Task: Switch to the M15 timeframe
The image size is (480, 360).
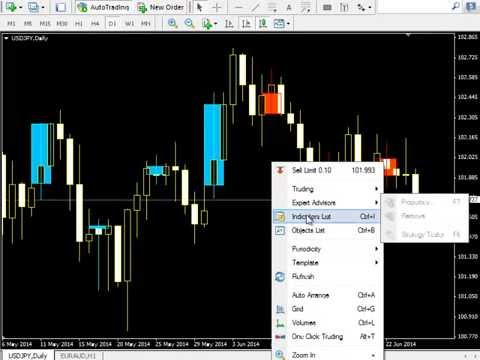Action: pos(45,23)
